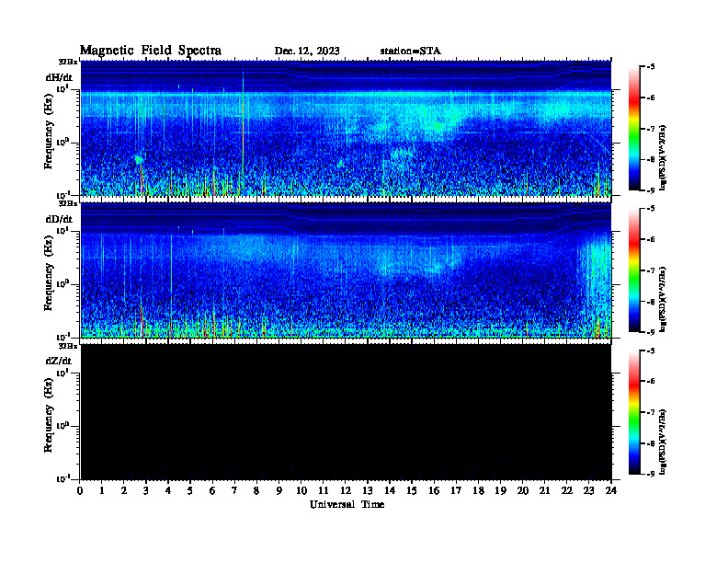Click the '-9' value on dZ/dt color scale
Screen dimensions: 728x563
[x=651, y=474]
